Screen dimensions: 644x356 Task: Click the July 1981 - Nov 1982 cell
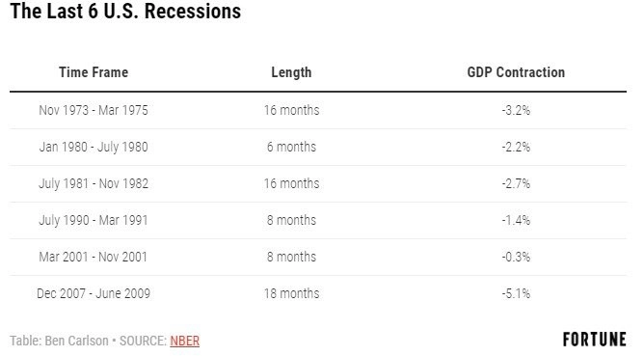94,183
